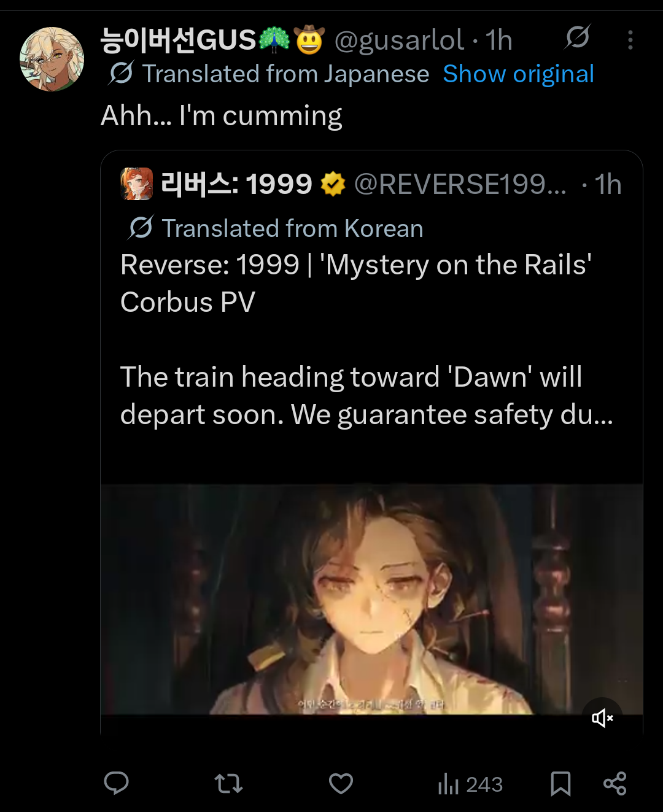Open the share icon
This screenshot has height=812, width=663.
(x=615, y=784)
